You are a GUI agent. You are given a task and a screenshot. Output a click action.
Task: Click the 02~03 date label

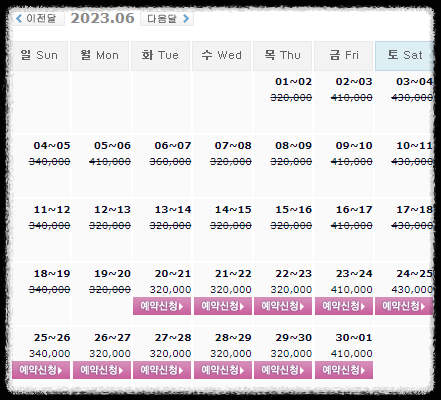354,82
